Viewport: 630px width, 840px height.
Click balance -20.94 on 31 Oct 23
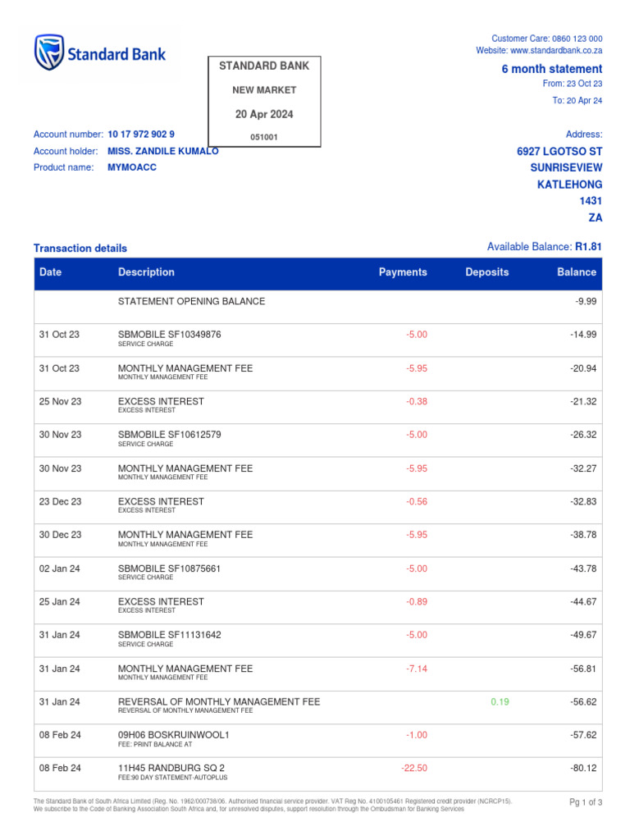(x=583, y=368)
